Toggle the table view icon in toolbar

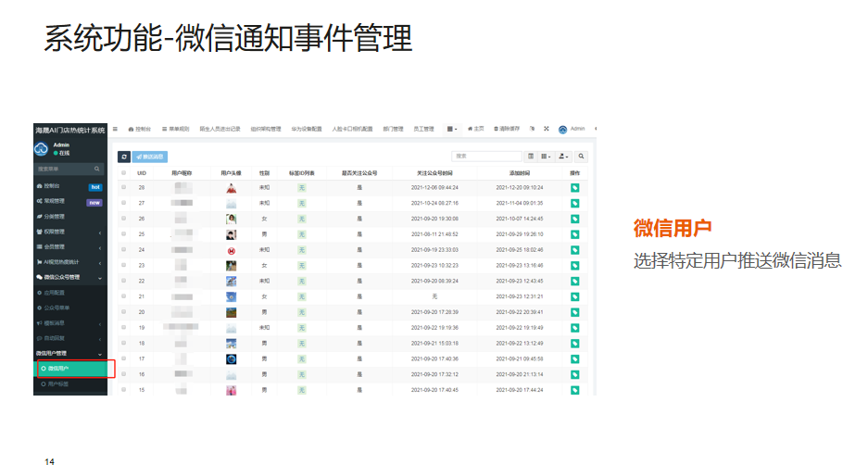pos(531,157)
